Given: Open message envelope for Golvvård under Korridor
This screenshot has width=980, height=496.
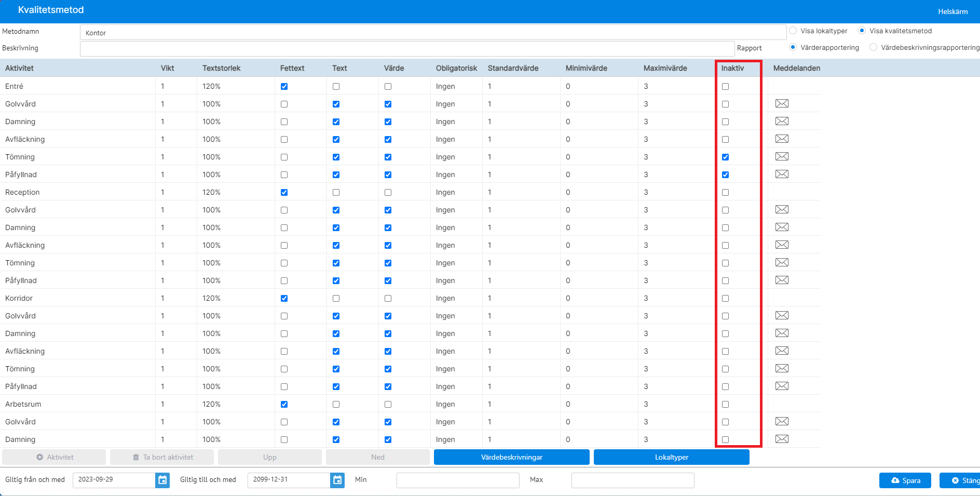Looking at the screenshot, I should click(x=782, y=315).
